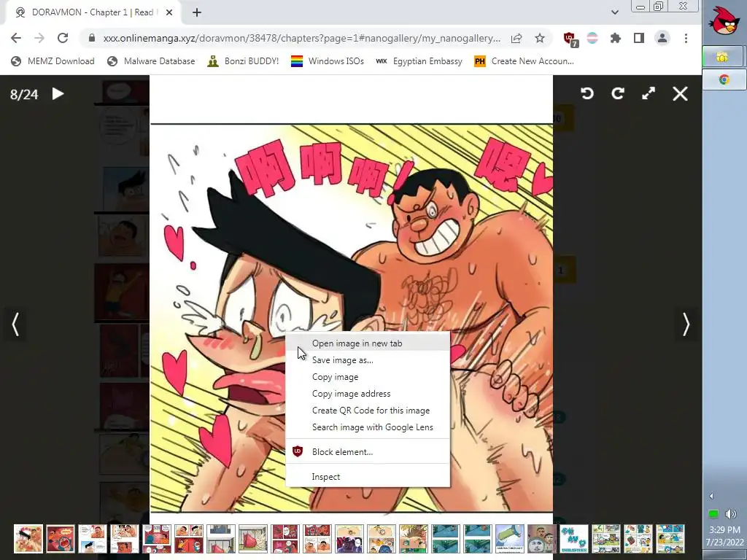This screenshot has width=747, height=560.
Task: Switch to Chrome in the taskbar
Action: coord(724,79)
